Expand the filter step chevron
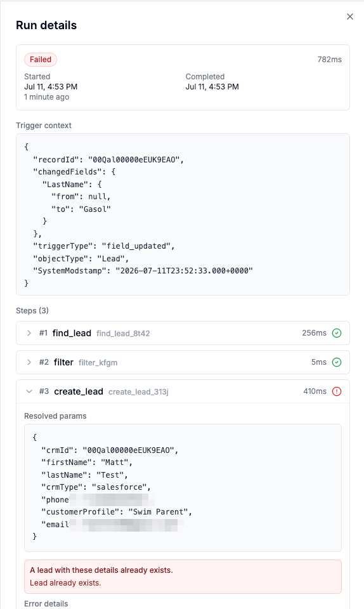This screenshot has height=609, width=364. (x=29, y=362)
